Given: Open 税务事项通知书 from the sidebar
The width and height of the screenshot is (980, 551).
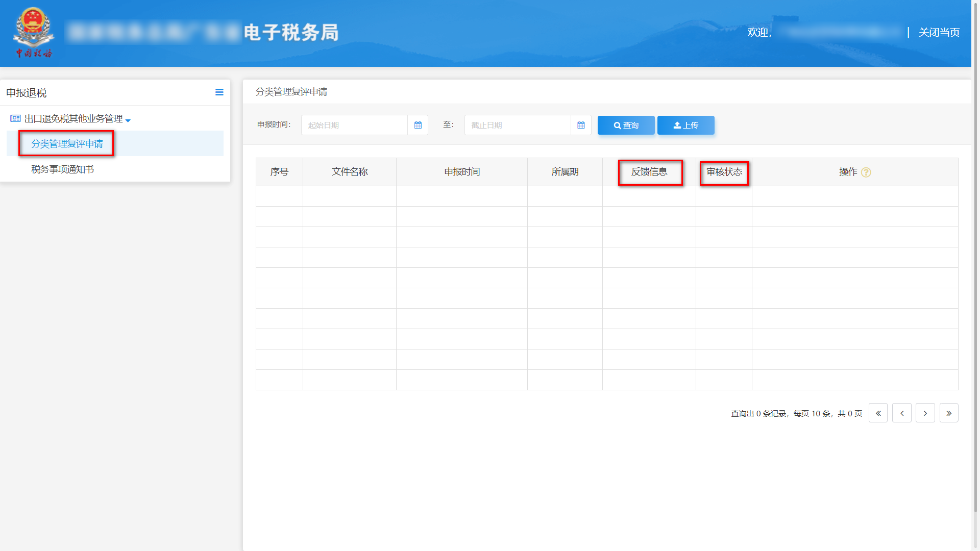Looking at the screenshot, I should click(x=63, y=169).
